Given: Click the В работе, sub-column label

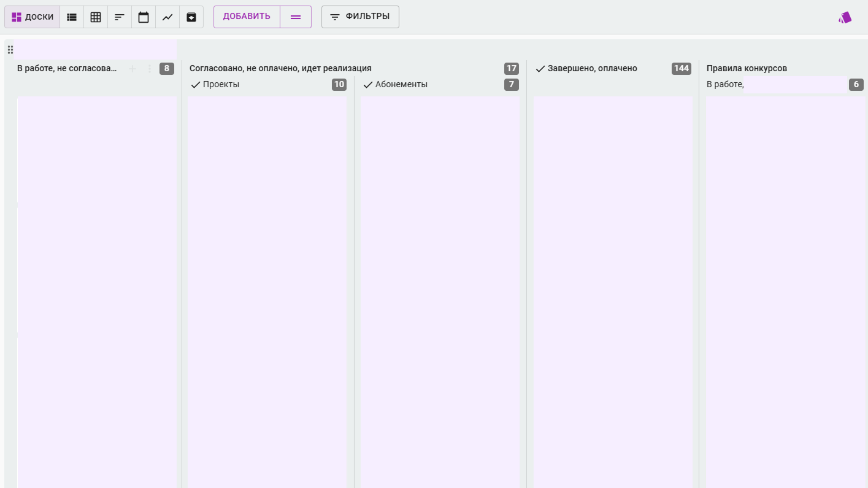Looking at the screenshot, I should 725,85.
